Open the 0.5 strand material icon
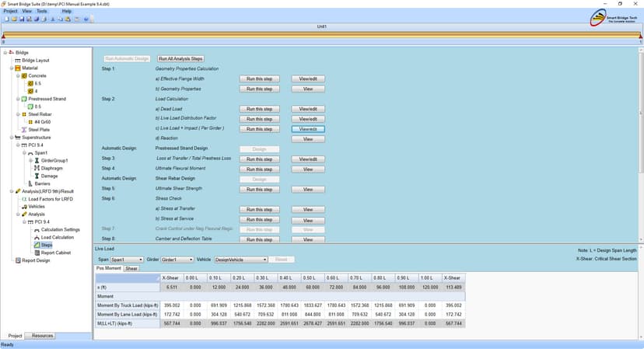 click(x=30, y=106)
